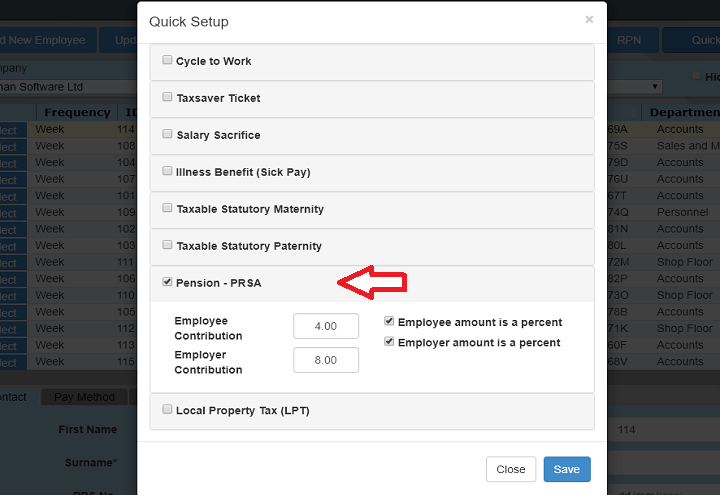Tick the Taxsaver Ticket checkbox
The image size is (720, 495).
click(x=167, y=97)
